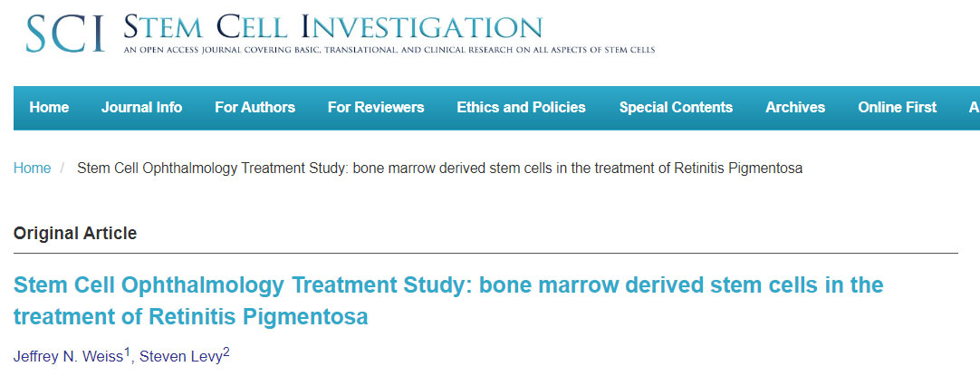
Task: Open the Home tab in navigation bar
Action: (49, 108)
